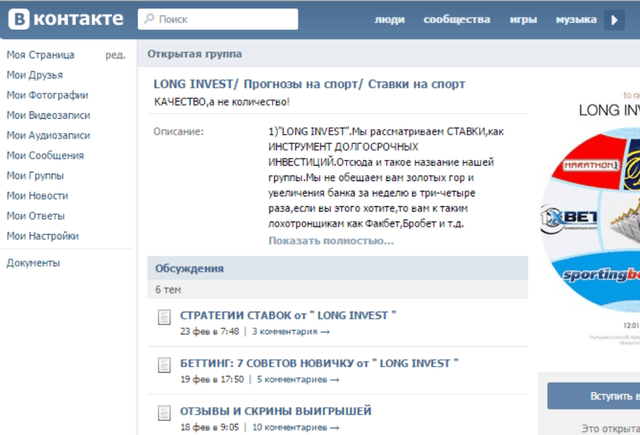The width and height of the screenshot is (640, 435).
Task: View 3 комментария link
Action: [291, 332]
